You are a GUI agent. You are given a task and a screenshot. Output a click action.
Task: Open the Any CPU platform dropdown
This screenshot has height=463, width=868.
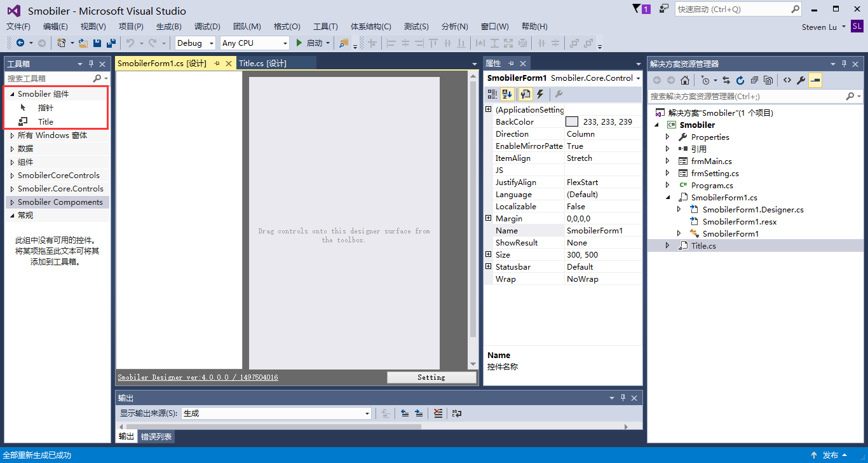255,43
